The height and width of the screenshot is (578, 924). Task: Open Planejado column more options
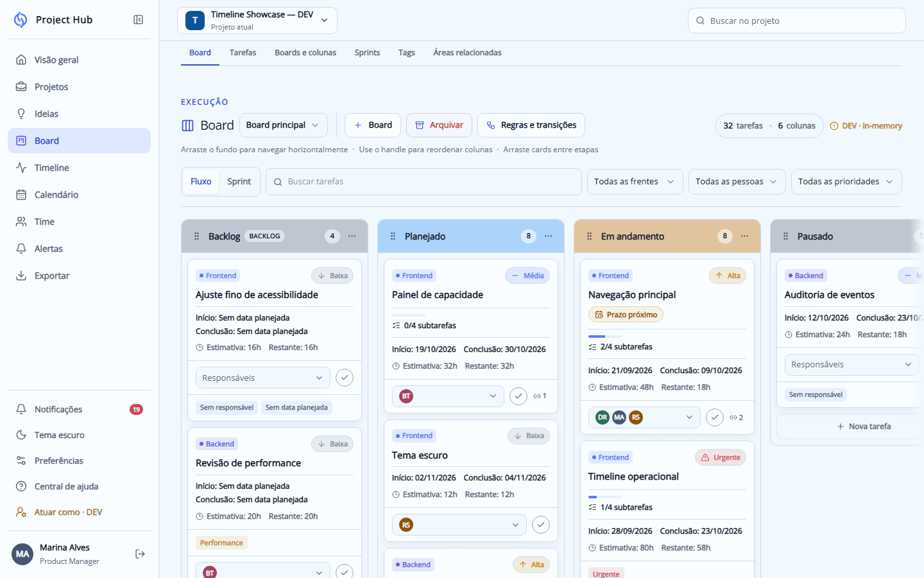click(549, 236)
